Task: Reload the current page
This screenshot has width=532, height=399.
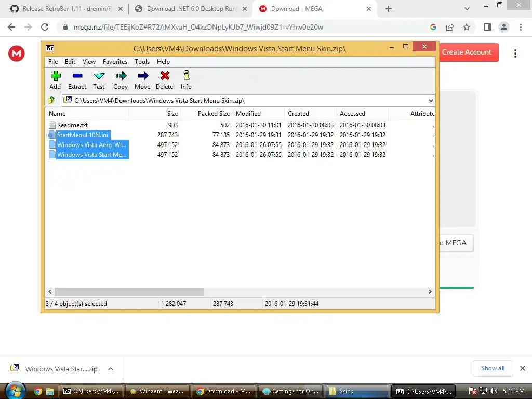Action: pyautogui.click(x=45, y=27)
